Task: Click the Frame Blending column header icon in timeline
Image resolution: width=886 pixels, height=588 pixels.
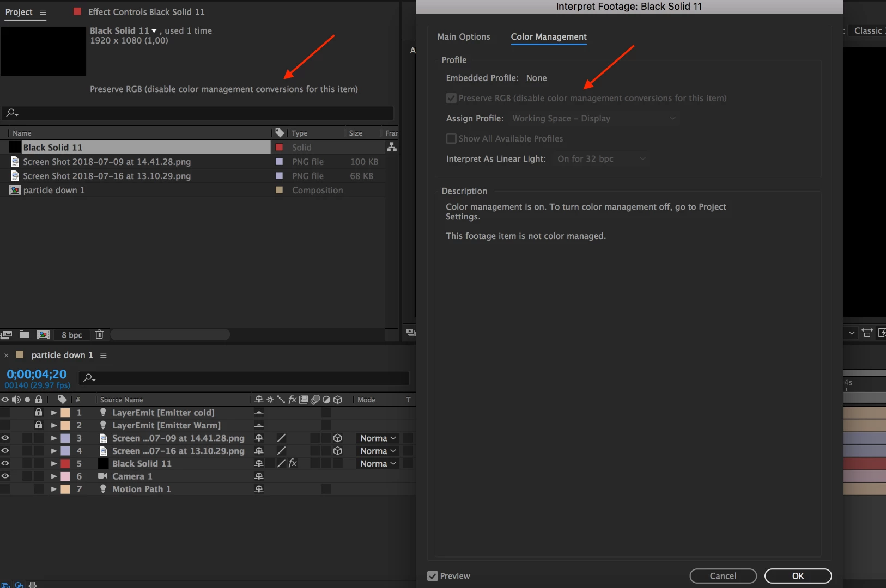Action: 304,400
